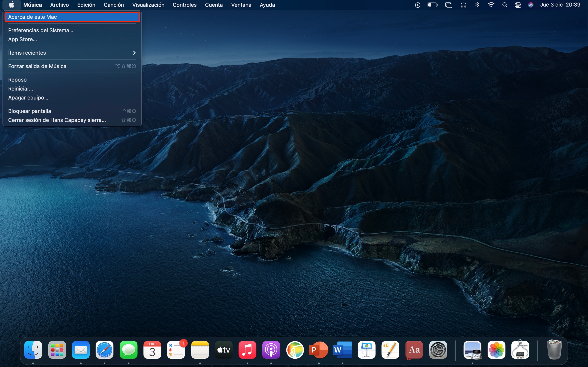This screenshot has height=367, width=588.
Task: Expand the Ítems recientes submenu
Action: (72, 53)
